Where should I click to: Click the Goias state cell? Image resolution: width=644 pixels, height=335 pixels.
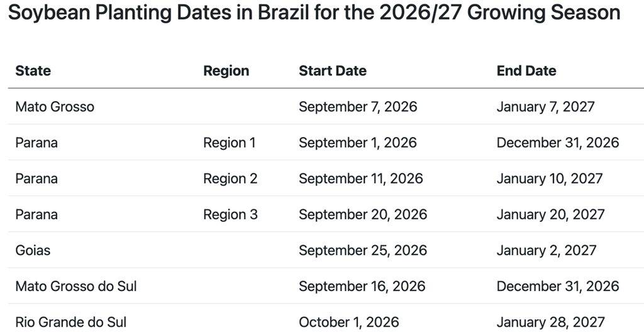pyautogui.click(x=33, y=250)
